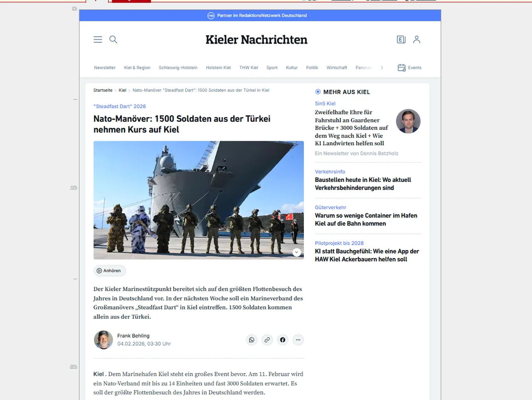
Task: Copy article link with chain icon
Action: (267, 340)
